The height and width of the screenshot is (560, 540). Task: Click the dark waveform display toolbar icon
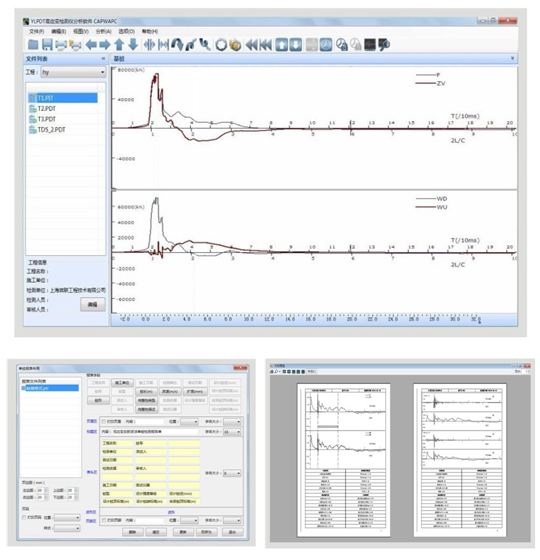(370, 45)
